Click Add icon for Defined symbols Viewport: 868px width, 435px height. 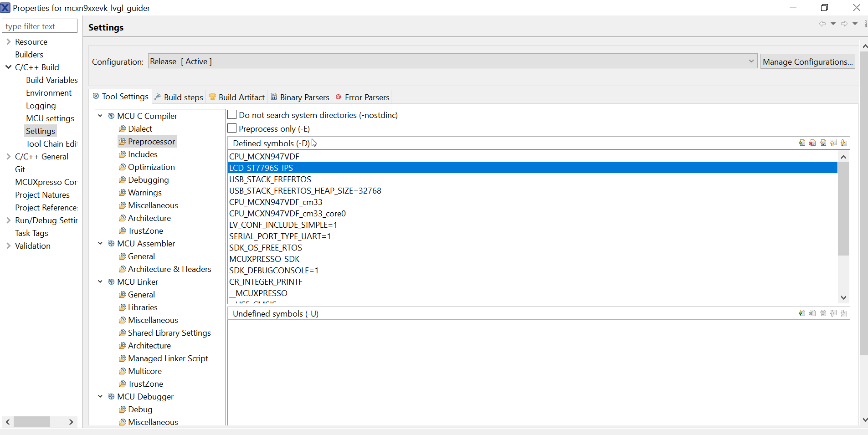(x=802, y=143)
